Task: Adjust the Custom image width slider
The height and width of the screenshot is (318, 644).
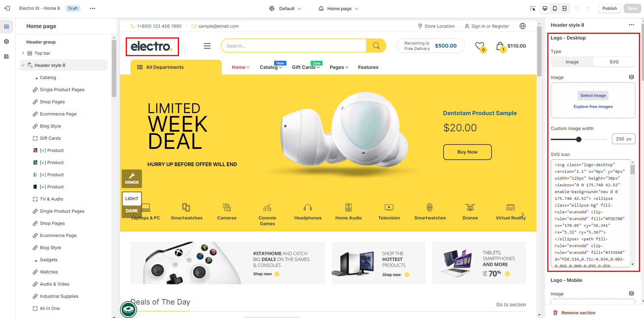Action: point(578,139)
